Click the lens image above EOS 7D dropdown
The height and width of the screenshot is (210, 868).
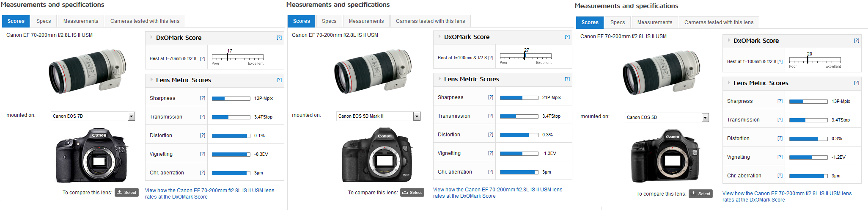[x=87, y=72]
